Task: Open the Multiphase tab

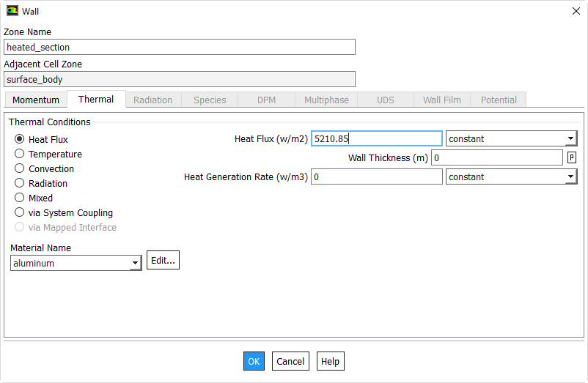Action: [x=326, y=100]
